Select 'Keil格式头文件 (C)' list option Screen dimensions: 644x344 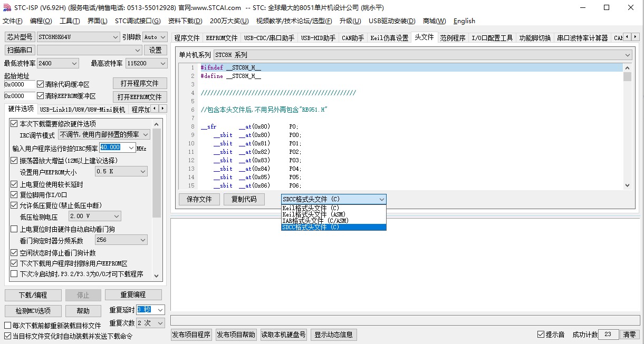334,208
